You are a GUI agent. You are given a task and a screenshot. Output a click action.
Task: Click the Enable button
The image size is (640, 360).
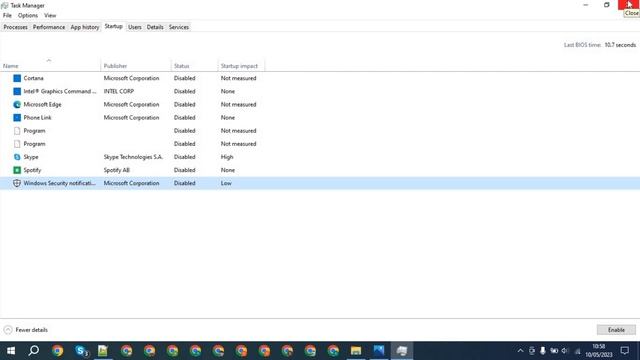616,330
